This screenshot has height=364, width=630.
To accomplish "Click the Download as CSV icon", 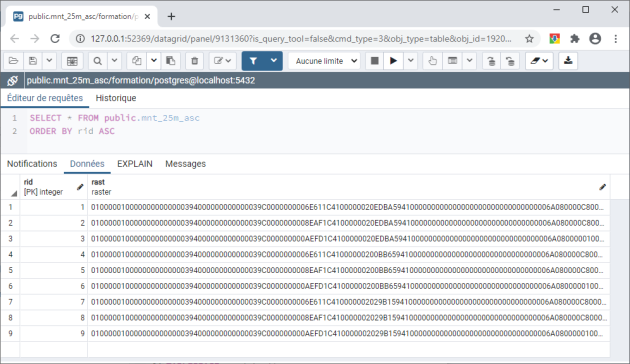I will (568, 61).
